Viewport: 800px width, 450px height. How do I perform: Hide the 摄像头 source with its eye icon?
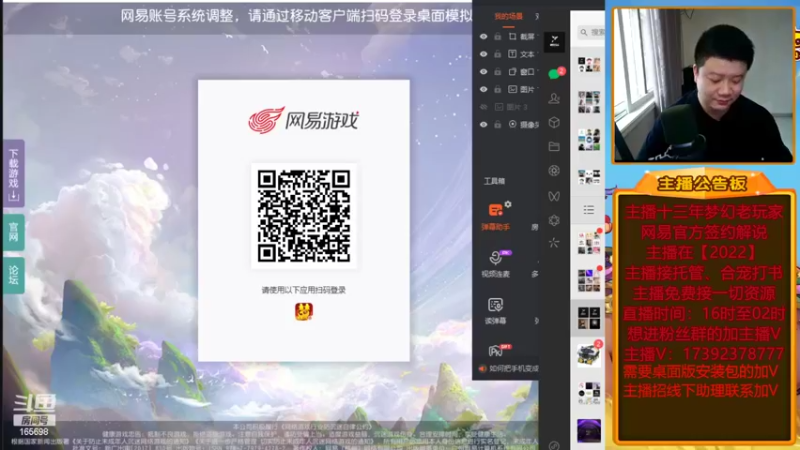pos(483,124)
